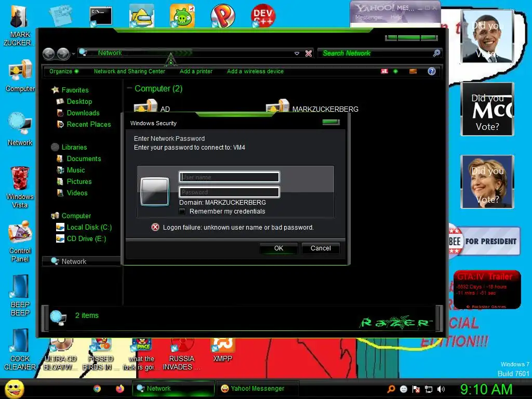Open the XMPP desktop shortcut
This screenshot has width=532, height=399.
[222, 351]
